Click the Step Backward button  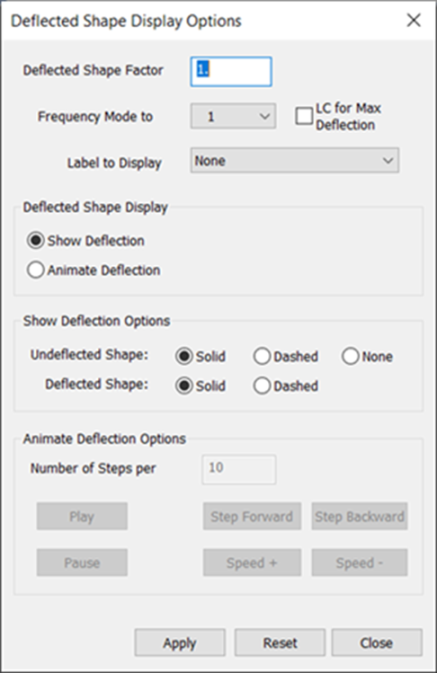(x=359, y=516)
